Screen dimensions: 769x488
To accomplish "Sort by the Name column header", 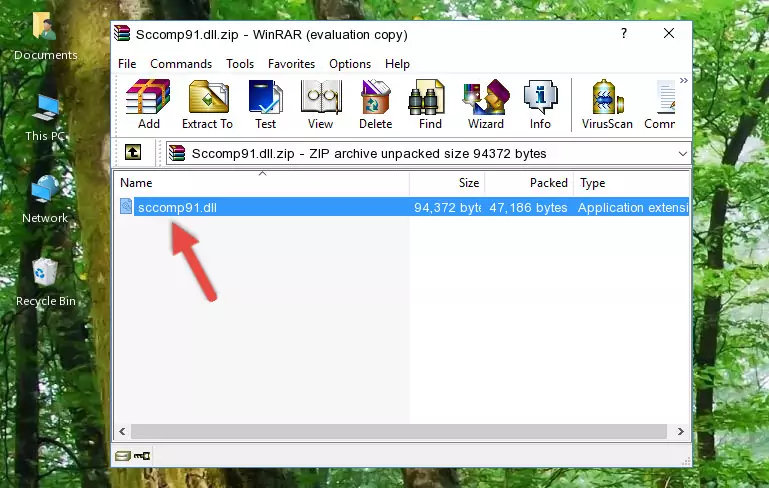I will coord(262,183).
